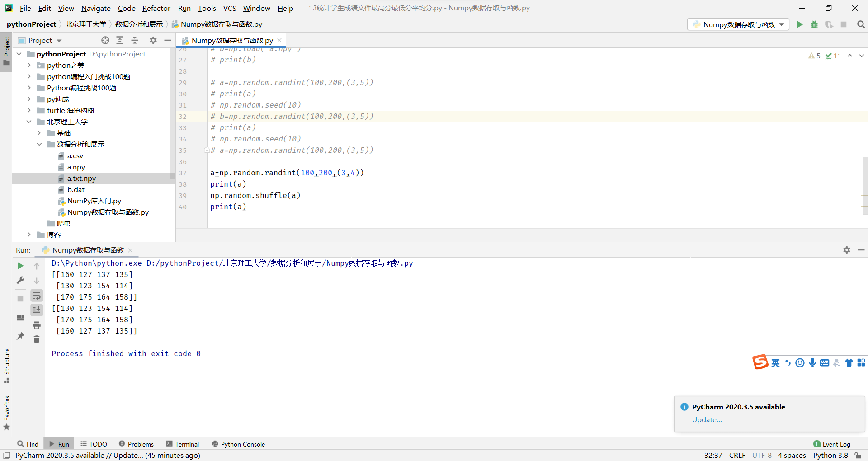Run with coverage icon in top toolbar
Viewport: 868px width, 461px height.
(829, 24)
